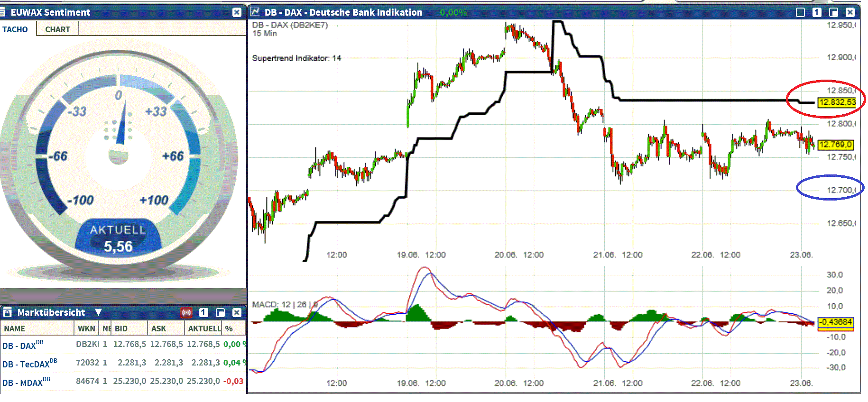
Task: Click WKN value 72032
Action: [87, 363]
